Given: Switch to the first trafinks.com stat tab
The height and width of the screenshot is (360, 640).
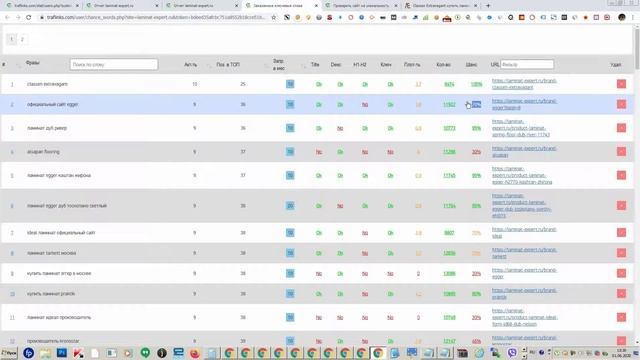Looking at the screenshot, I should pos(41,6).
